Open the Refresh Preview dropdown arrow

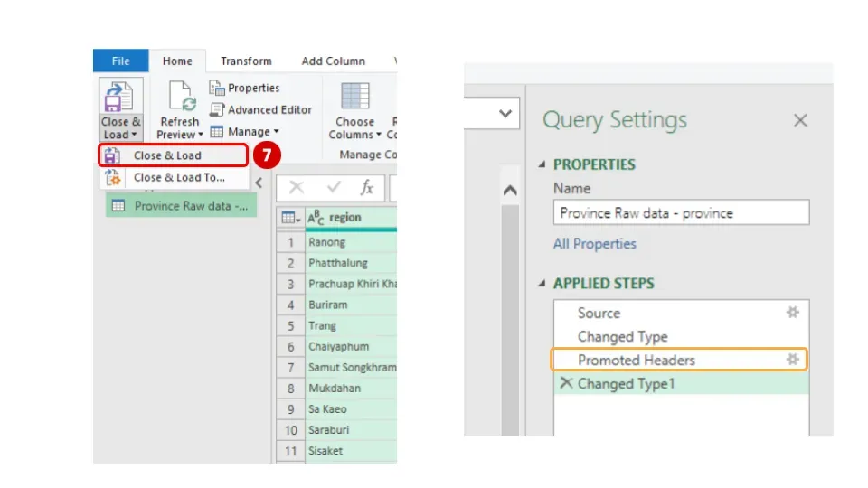[201, 135]
